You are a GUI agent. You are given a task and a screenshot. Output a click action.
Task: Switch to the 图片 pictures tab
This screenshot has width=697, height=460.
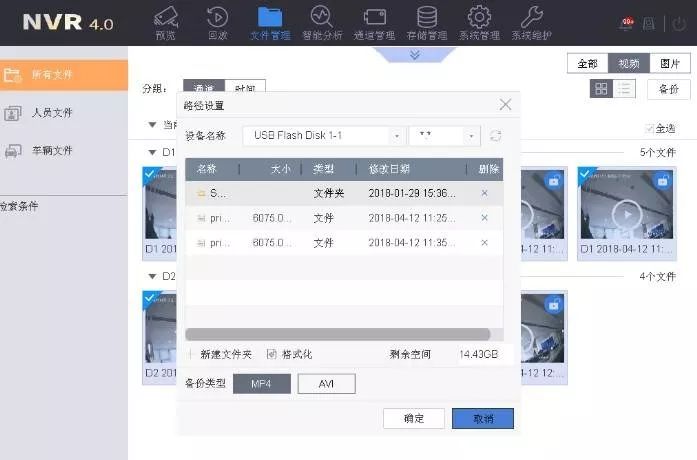670,63
